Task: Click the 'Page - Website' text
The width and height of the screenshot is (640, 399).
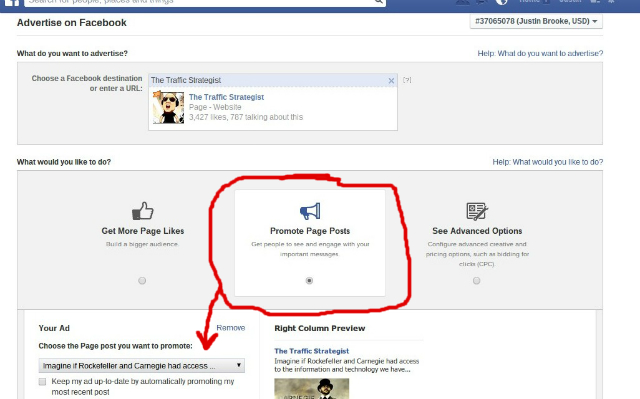Action: click(x=215, y=107)
